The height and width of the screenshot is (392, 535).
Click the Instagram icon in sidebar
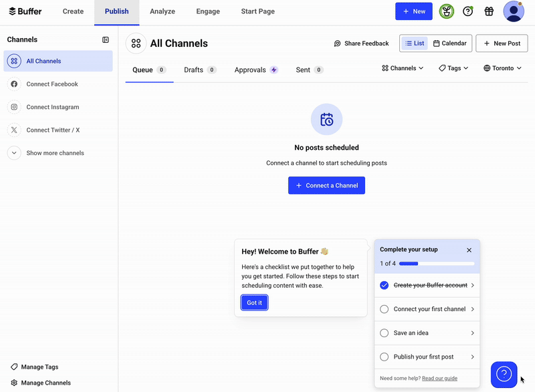tap(14, 107)
